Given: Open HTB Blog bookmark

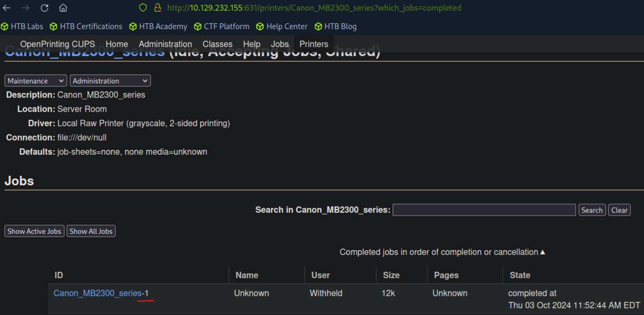Looking at the screenshot, I should pos(336,26).
